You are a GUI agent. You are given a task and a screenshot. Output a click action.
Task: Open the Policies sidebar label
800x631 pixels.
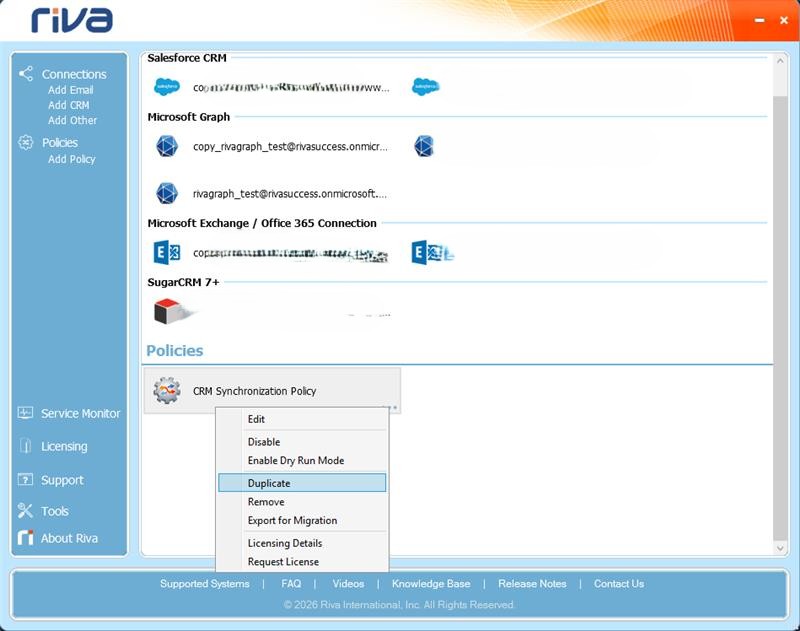pyautogui.click(x=60, y=142)
